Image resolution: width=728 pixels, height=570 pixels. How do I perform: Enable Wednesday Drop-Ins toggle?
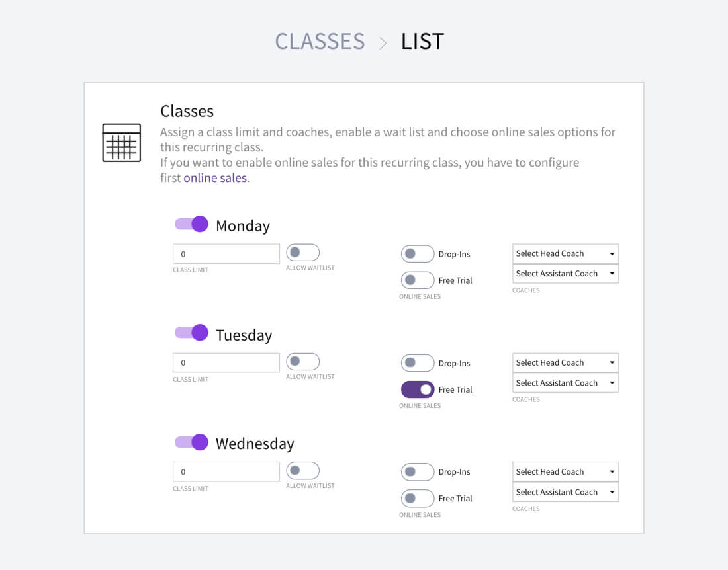pos(418,472)
